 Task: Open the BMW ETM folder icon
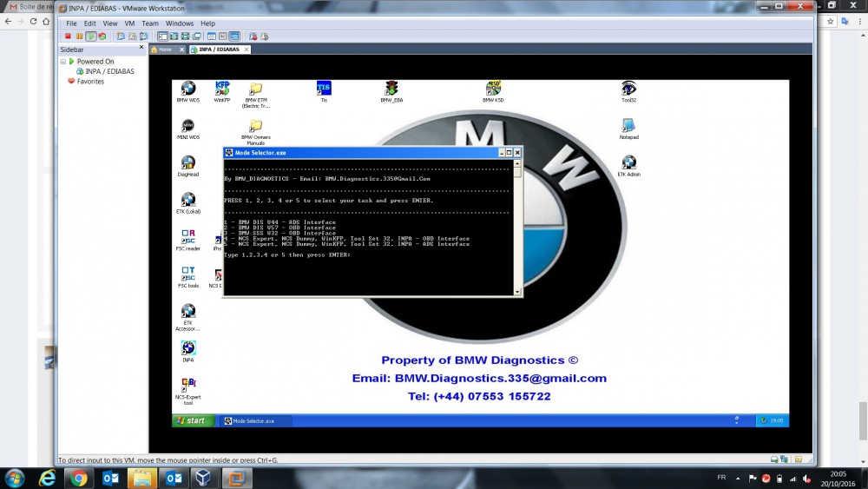[256, 95]
